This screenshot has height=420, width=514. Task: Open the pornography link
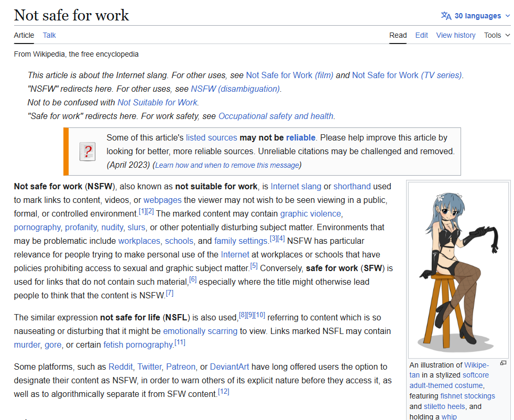[37, 228]
